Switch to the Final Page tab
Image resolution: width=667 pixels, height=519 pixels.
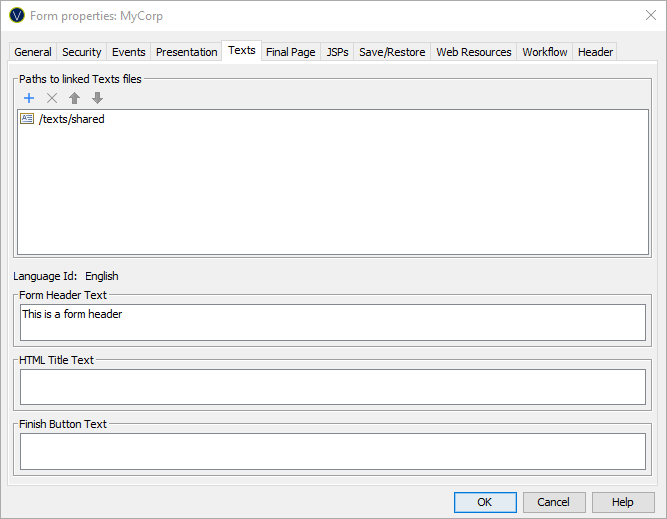coord(290,52)
